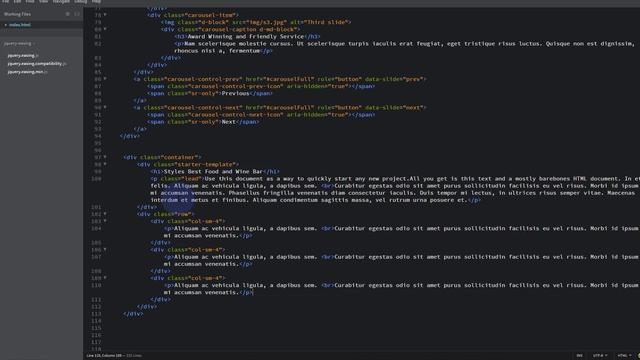Click the text 'Award Winning and Friendly Service'
This screenshot has width=640, height=360.
point(246,36)
